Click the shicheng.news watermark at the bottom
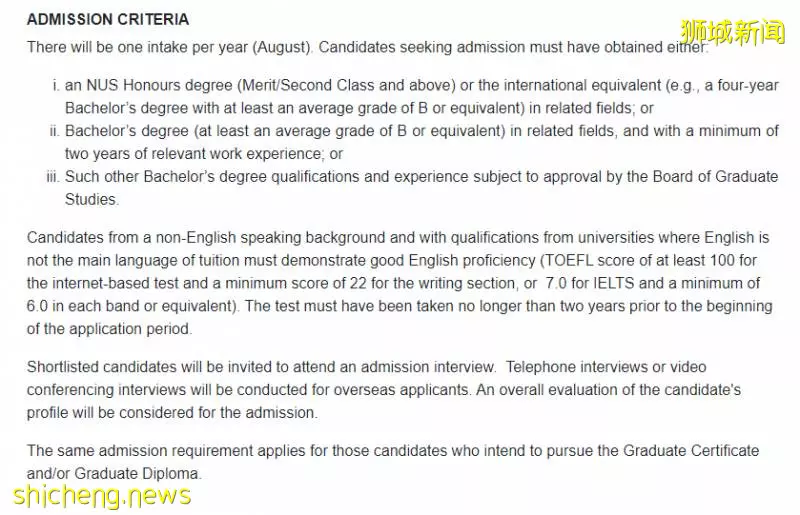This screenshot has width=800, height=515. point(102,496)
